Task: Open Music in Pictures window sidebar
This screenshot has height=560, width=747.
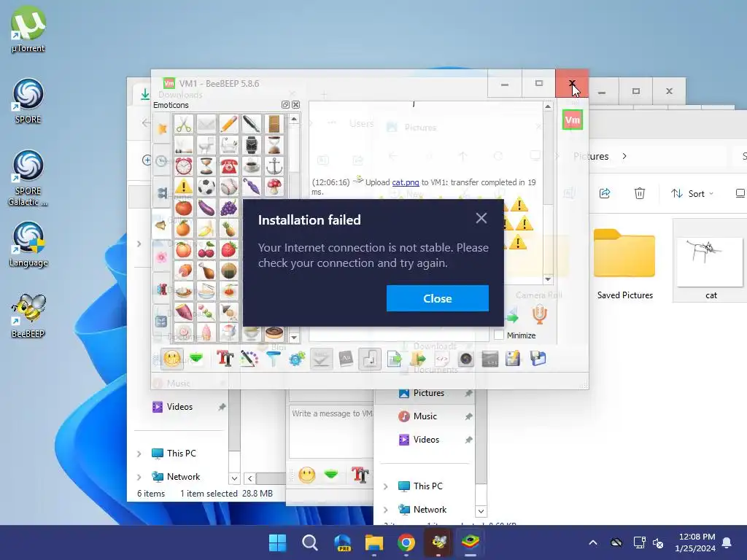Action: 425,416
